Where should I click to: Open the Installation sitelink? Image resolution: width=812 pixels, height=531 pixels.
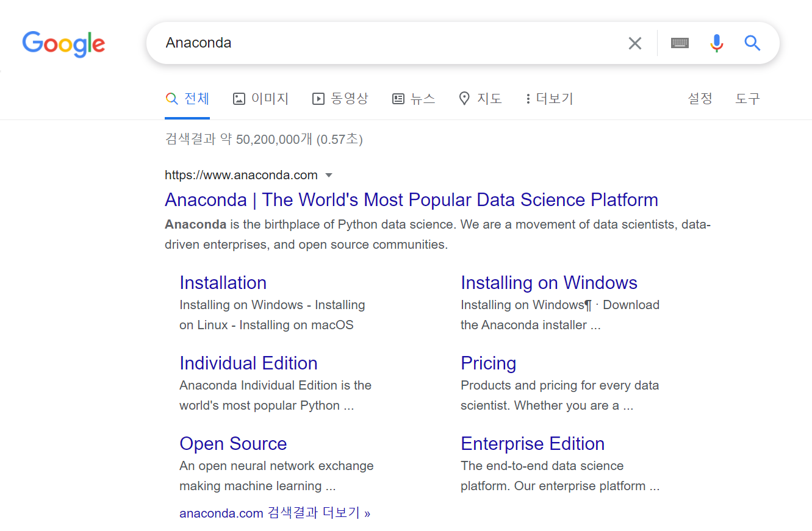coord(223,283)
